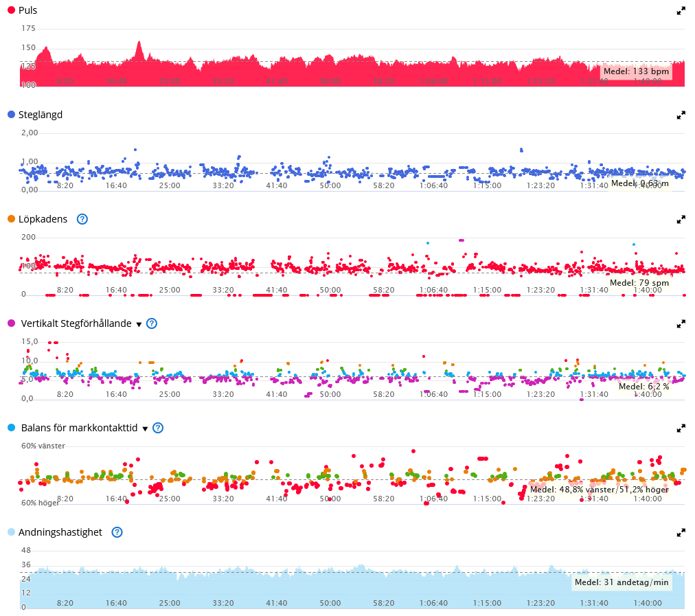Click the '60% höger' axis label
The width and height of the screenshot is (695, 616).
click(40, 503)
